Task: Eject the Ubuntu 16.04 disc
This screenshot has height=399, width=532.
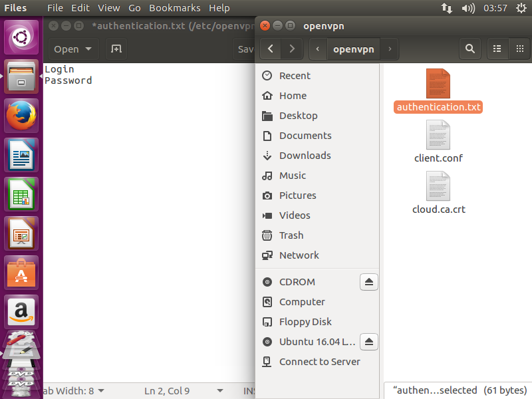Action: click(x=369, y=342)
